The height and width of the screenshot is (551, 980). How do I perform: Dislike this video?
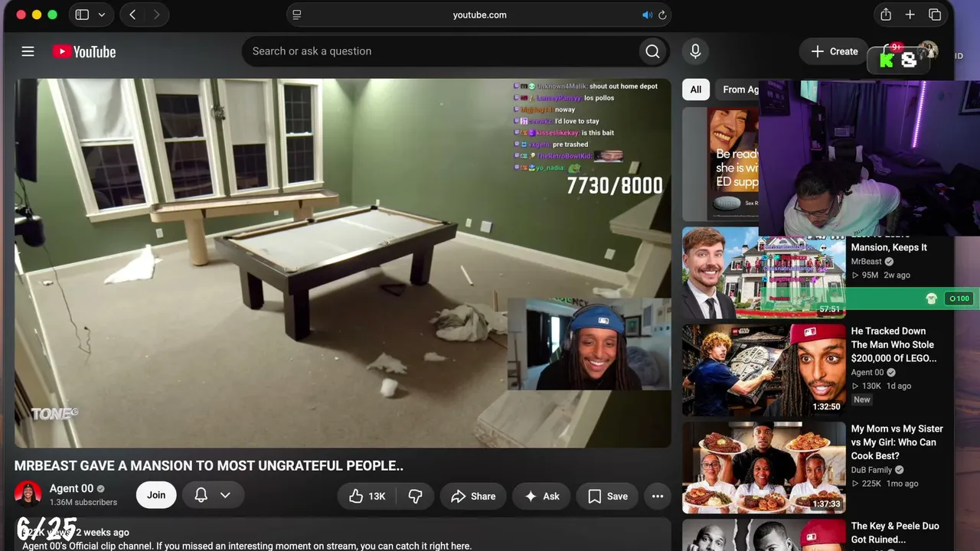[415, 496]
